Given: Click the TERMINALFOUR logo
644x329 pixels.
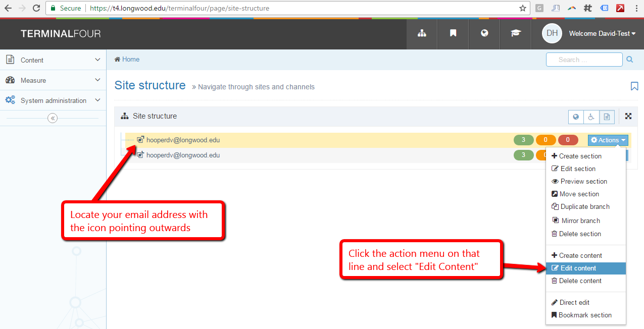Looking at the screenshot, I should [x=61, y=34].
